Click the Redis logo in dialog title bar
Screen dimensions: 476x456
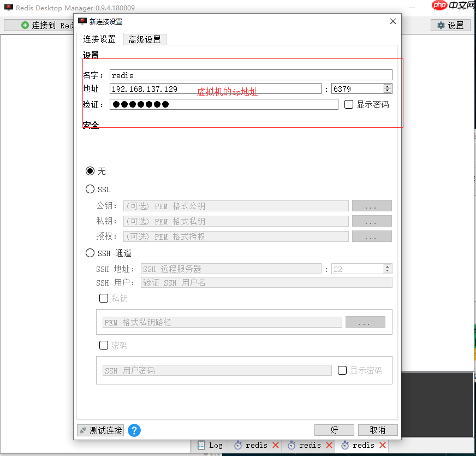click(x=82, y=21)
